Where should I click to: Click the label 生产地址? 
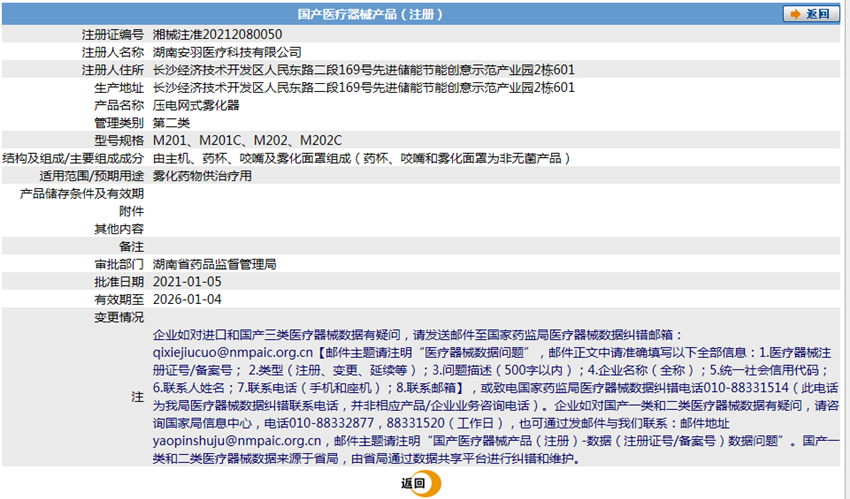coord(119,88)
